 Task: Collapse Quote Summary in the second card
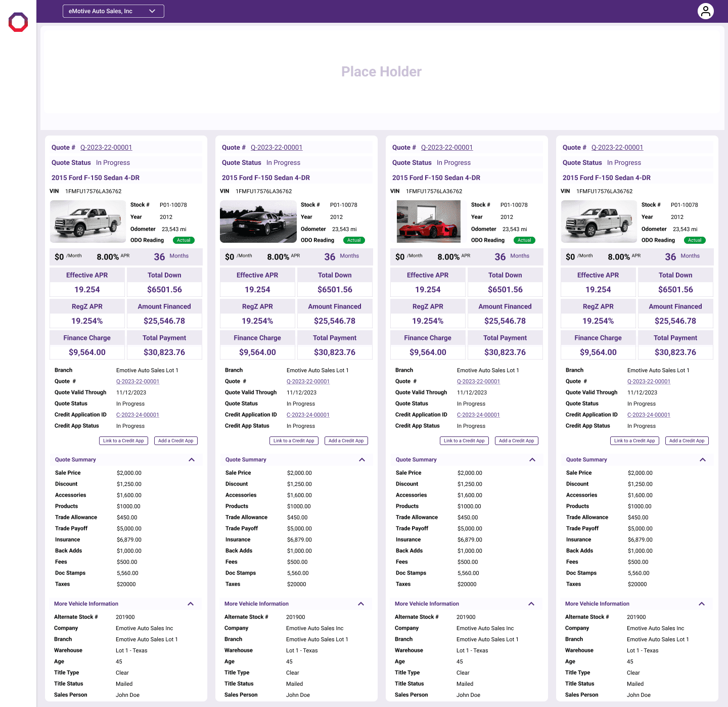pyautogui.click(x=362, y=460)
